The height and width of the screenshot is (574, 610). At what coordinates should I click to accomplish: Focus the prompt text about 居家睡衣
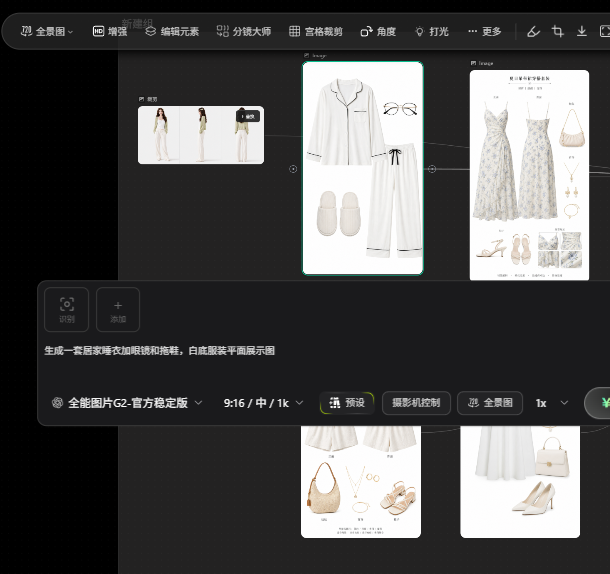tap(160, 351)
